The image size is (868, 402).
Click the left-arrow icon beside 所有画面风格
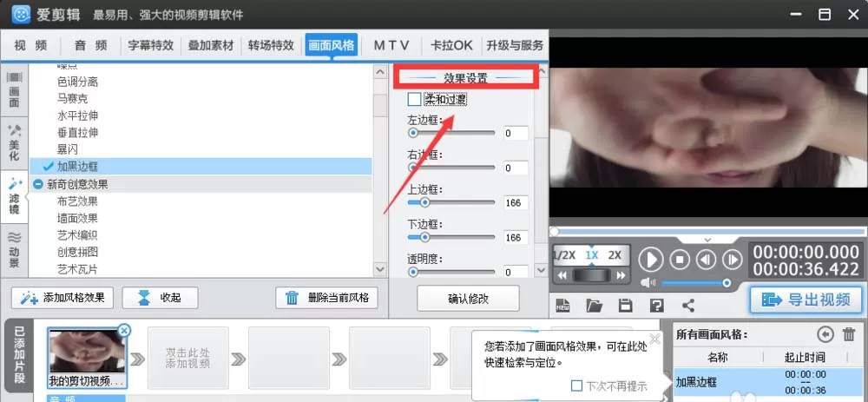[x=825, y=334]
